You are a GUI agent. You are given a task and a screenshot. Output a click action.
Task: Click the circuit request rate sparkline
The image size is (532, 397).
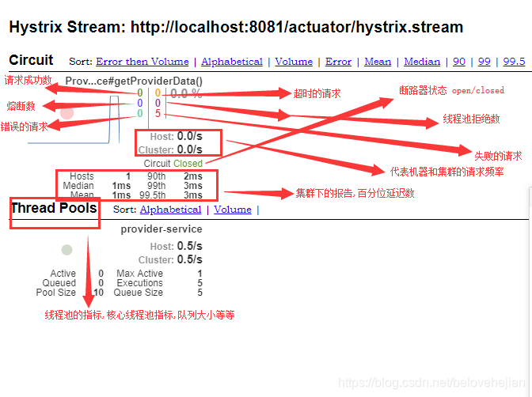coord(74,119)
